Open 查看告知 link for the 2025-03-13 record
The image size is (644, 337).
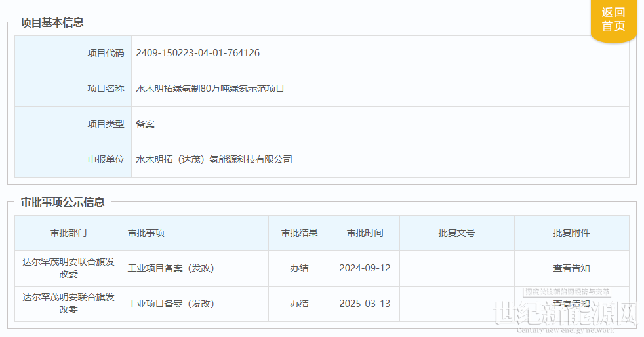[x=571, y=304]
